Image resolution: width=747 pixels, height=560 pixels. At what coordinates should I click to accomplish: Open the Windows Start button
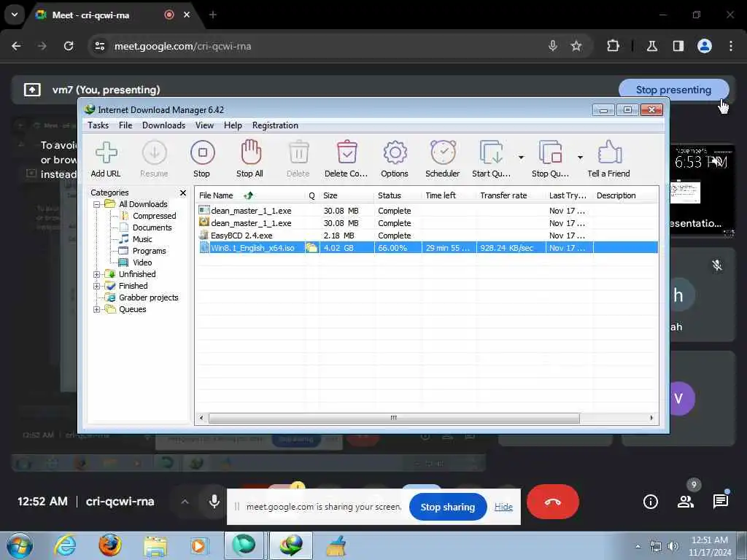click(19, 545)
